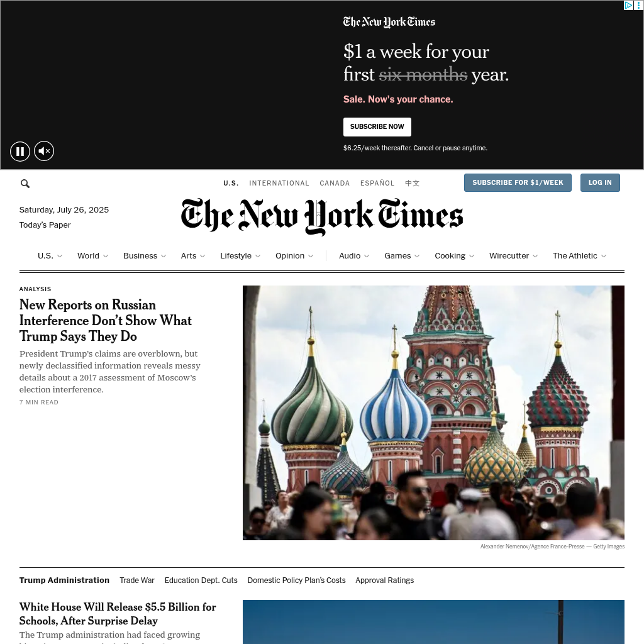This screenshot has height=644, width=644.
Task: Select the International edition
Action: (279, 183)
